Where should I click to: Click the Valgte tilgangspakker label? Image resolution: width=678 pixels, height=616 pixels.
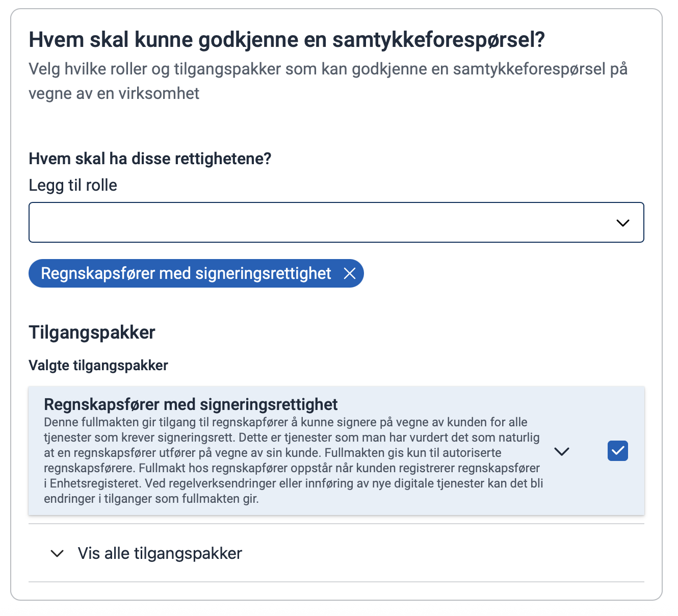point(98,366)
